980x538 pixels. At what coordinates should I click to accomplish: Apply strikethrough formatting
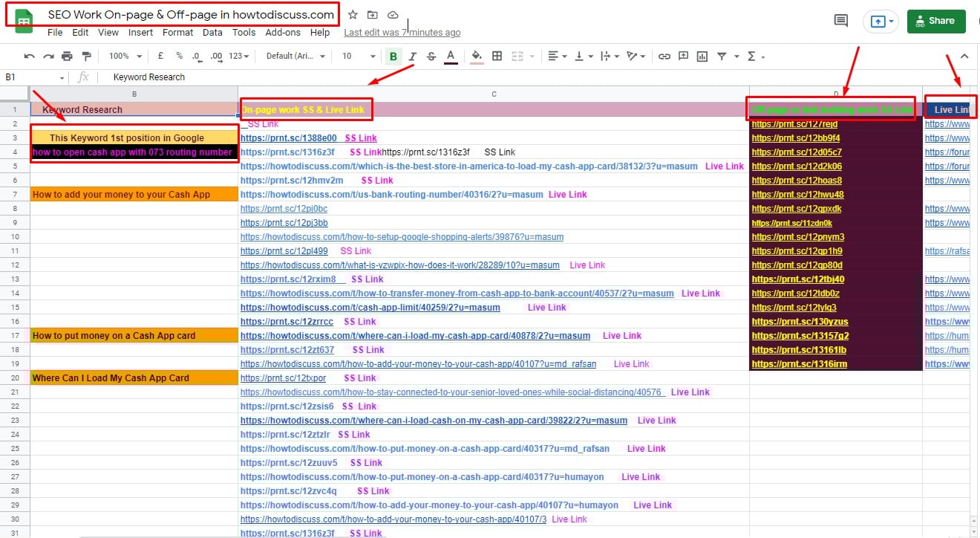pos(431,56)
